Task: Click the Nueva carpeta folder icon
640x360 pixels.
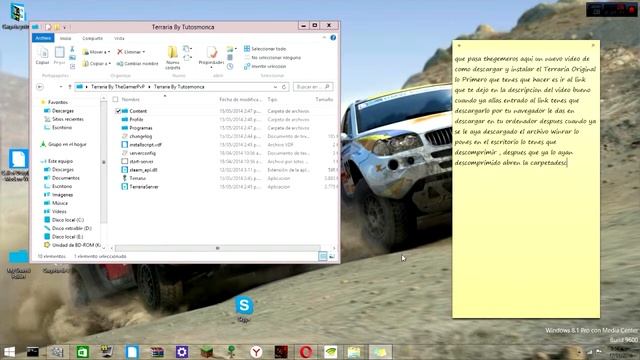Action: [173, 57]
